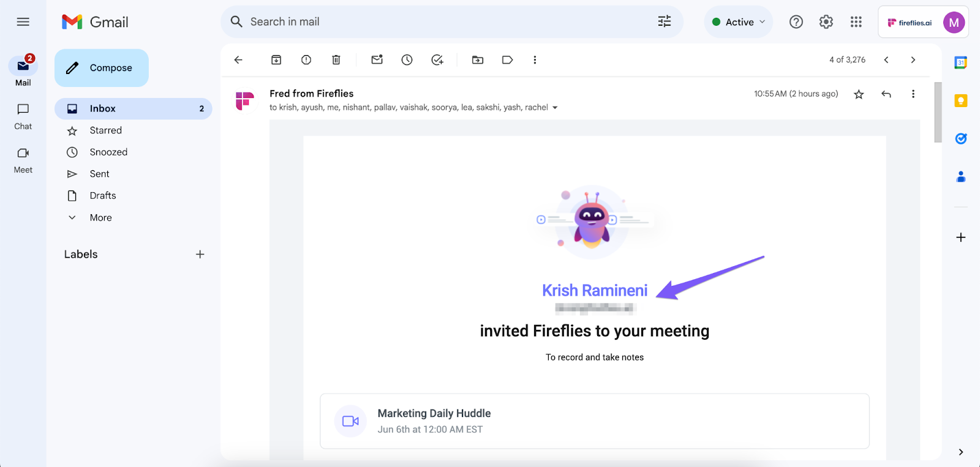Click the Krish Ramineni link
This screenshot has width=980, height=467.
pyautogui.click(x=595, y=291)
